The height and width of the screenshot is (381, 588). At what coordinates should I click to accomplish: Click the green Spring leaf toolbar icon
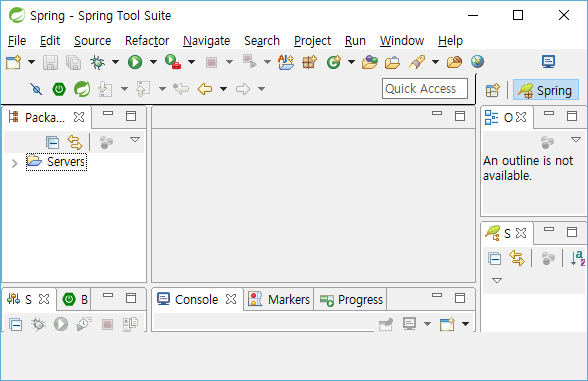click(x=82, y=89)
